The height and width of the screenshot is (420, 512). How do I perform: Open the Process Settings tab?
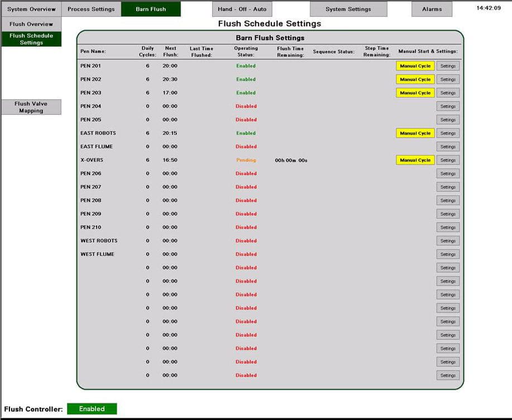tap(90, 9)
